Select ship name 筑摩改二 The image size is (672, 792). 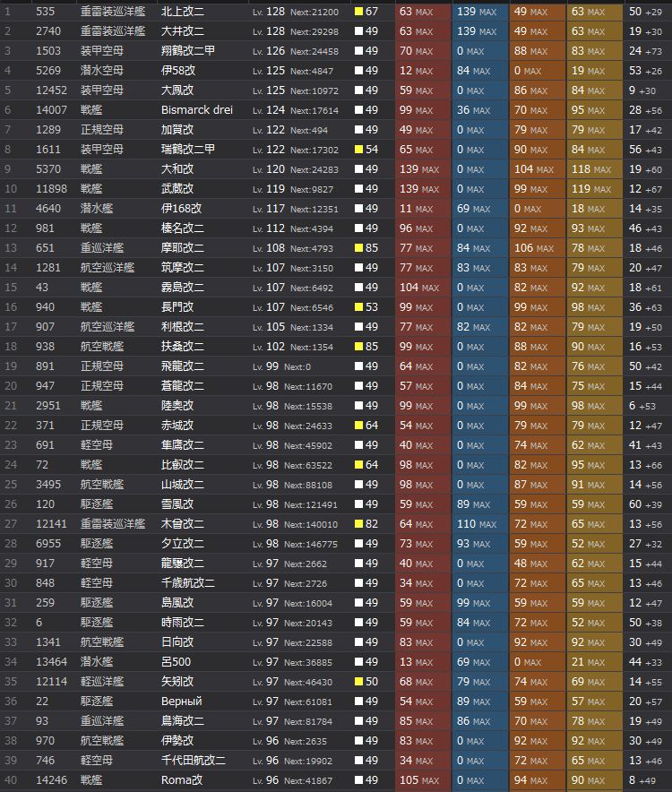(183, 268)
